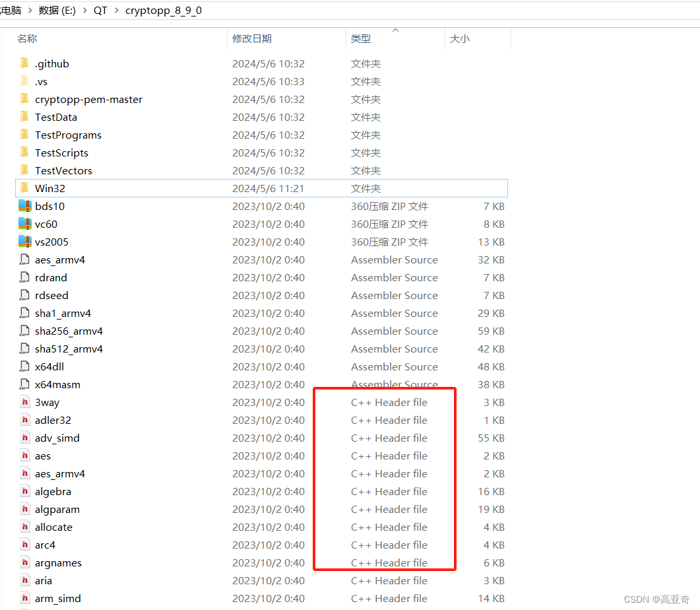Sort files by the 类型 column header
This screenshot has height=610, width=700.
click(x=361, y=39)
